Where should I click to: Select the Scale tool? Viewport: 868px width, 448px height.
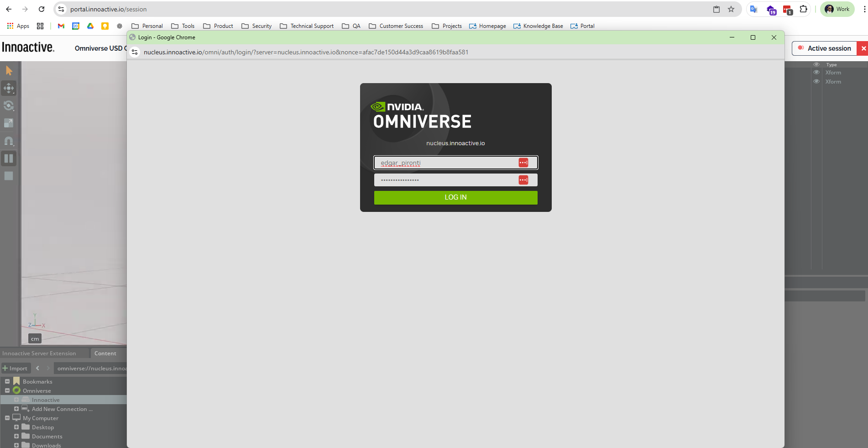[8, 122]
